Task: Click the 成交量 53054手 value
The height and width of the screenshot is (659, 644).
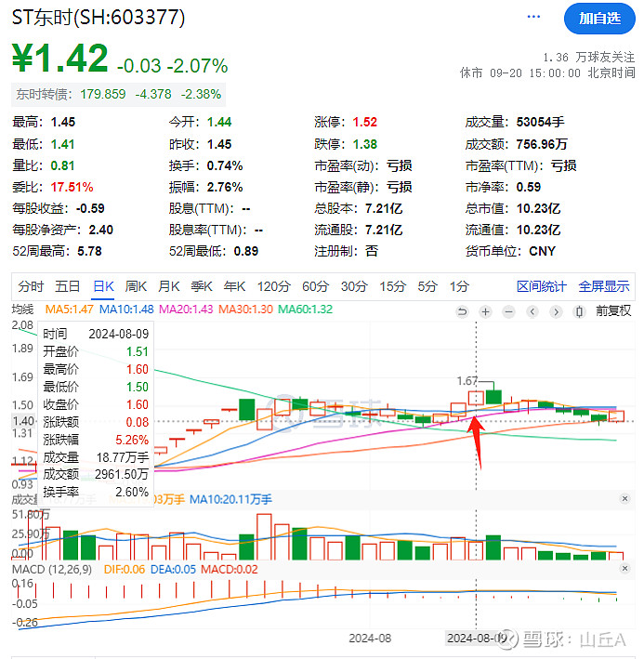Action: click(x=540, y=122)
